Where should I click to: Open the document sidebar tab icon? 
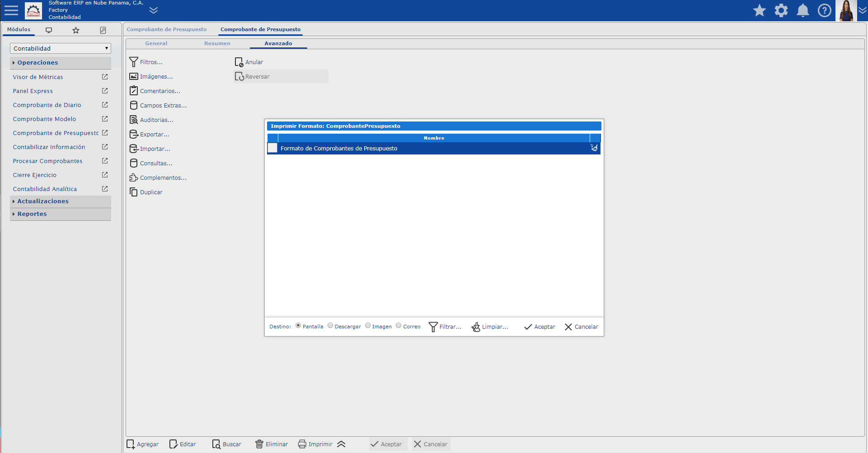103,30
